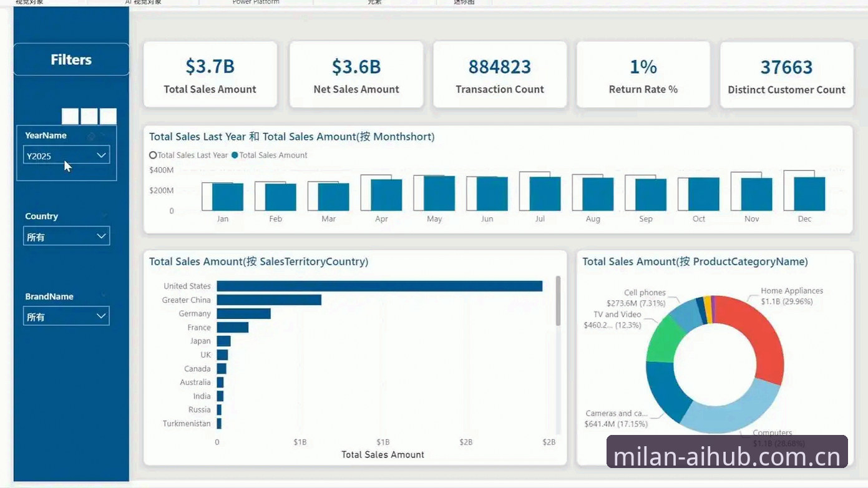Click the filled Total Sales Amount legend marker
Viewport: 868px width, 488px height.
coord(235,155)
